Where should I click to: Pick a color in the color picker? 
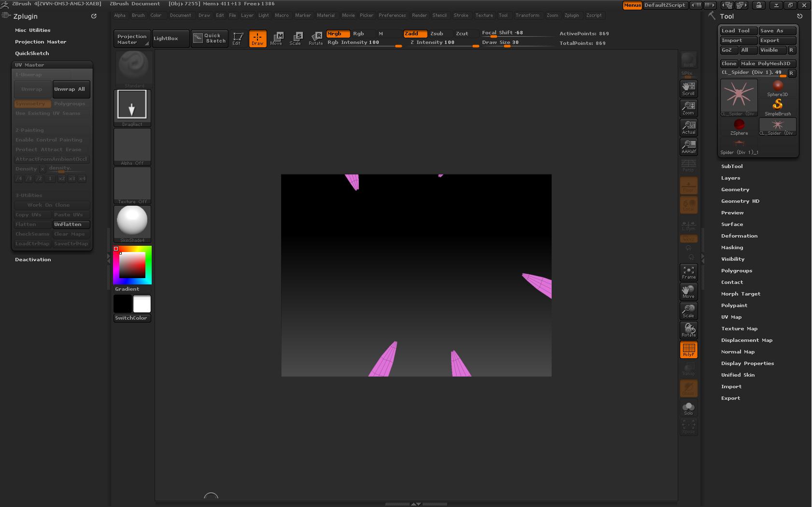click(x=132, y=265)
